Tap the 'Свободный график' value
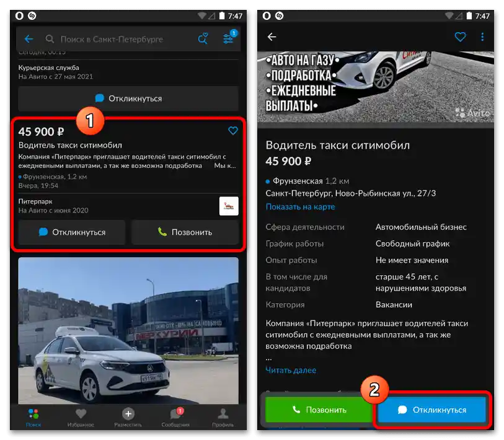The height and width of the screenshot is (440, 504). click(412, 244)
